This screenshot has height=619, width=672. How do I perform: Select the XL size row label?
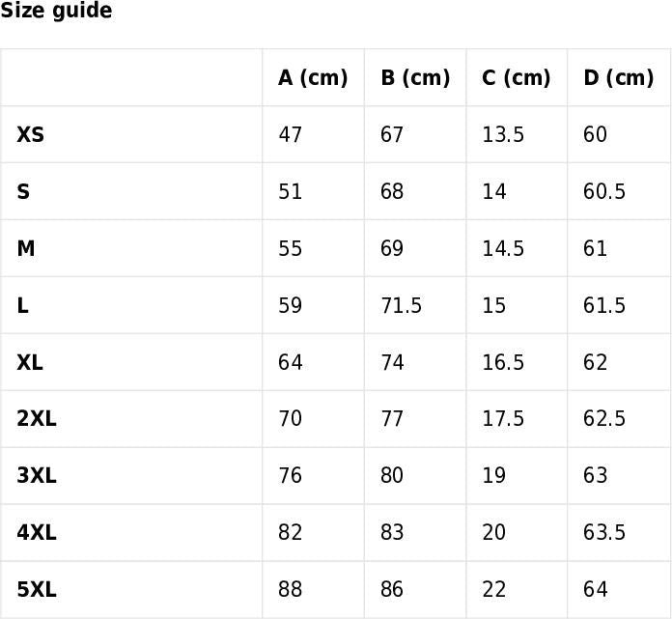pos(30,363)
